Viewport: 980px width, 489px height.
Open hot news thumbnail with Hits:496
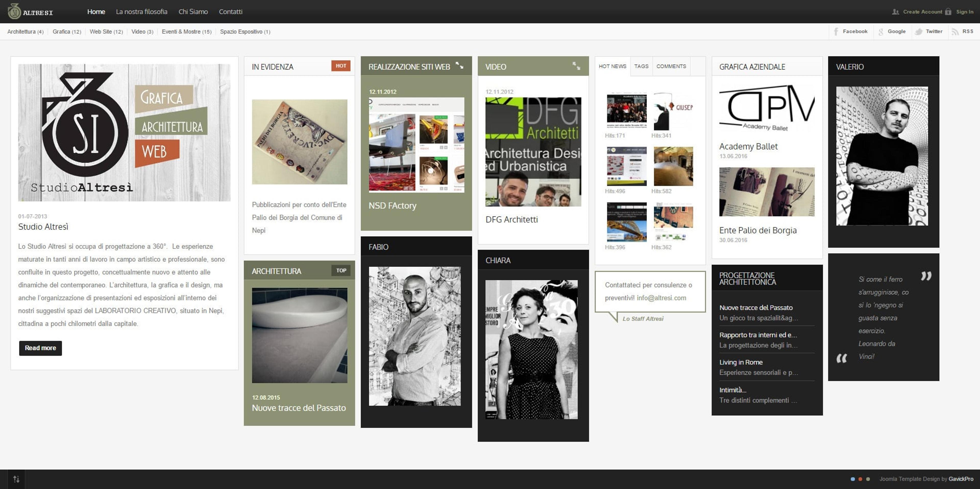point(626,166)
